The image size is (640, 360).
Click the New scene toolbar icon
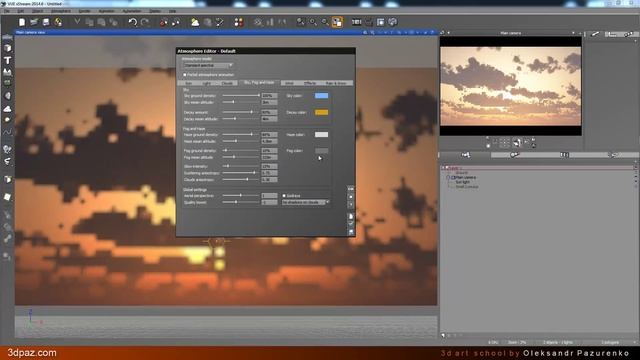coord(22,22)
